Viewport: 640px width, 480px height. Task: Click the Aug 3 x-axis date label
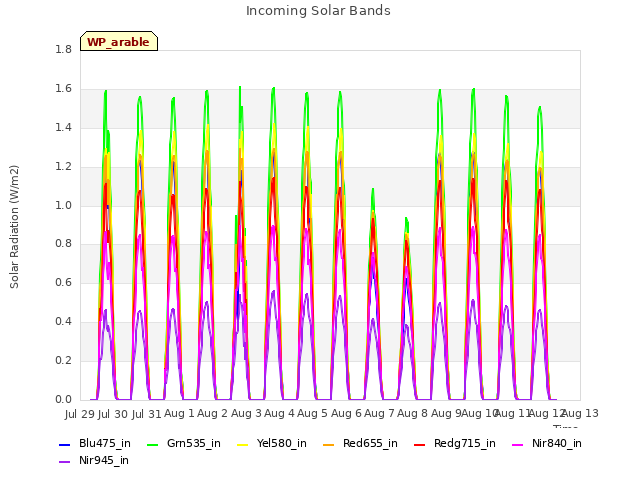pos(246,413)
